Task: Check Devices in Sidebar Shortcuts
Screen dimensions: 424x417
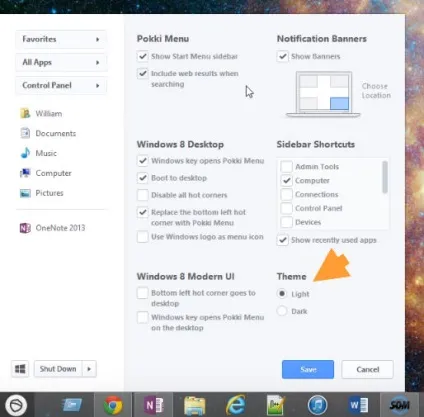Action: coord(287,222)
